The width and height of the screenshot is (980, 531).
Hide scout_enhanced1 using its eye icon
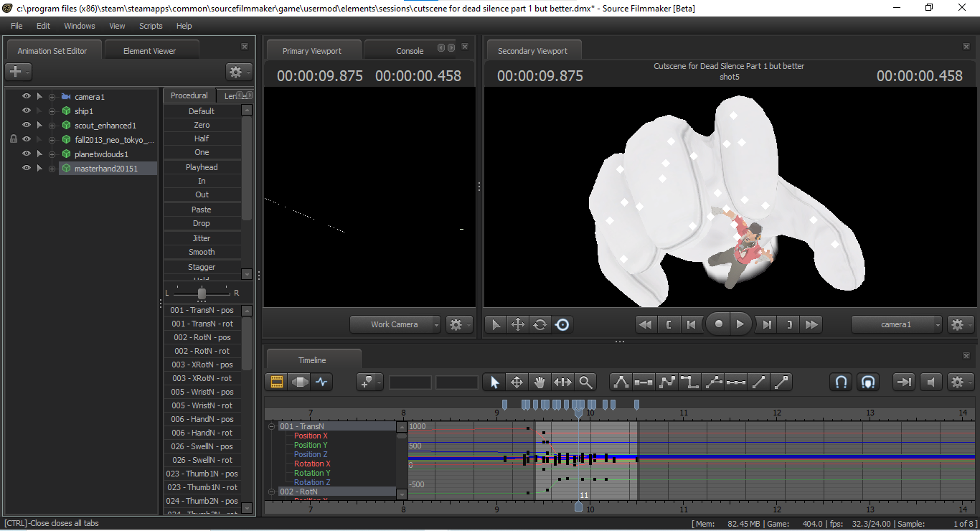(x=27, y=125)
